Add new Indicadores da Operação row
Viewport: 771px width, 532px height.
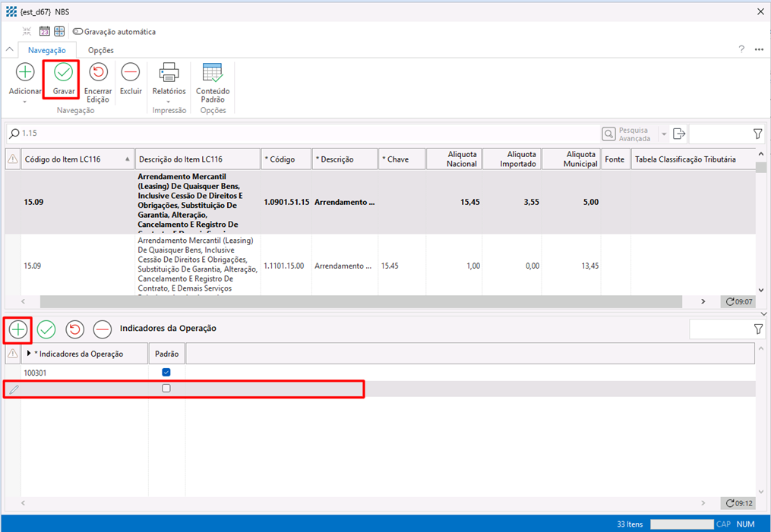coord(18,329)
